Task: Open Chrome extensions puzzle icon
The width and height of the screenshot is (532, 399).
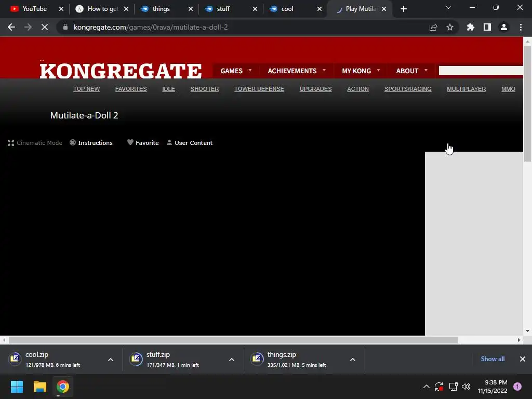Action: click(x=471, y=27)
